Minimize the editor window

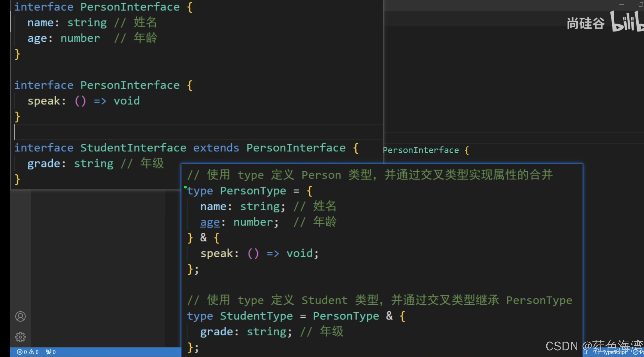[x=621, y=5]
